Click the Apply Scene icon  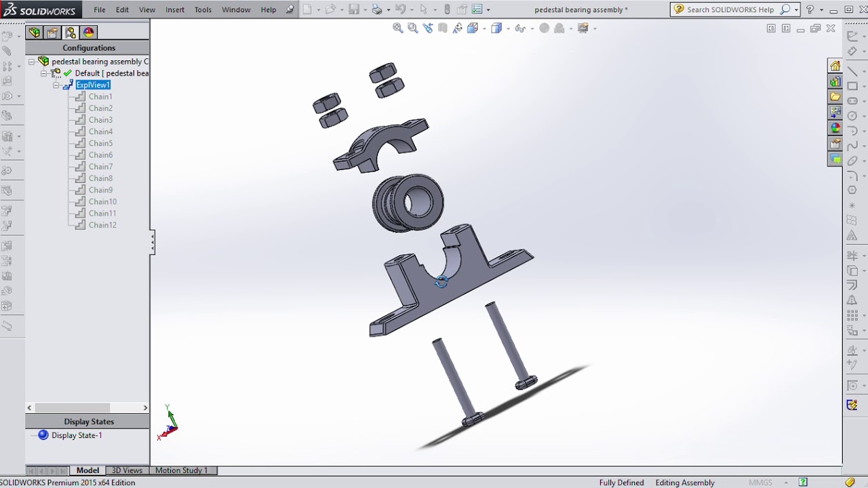coord(559,28)
